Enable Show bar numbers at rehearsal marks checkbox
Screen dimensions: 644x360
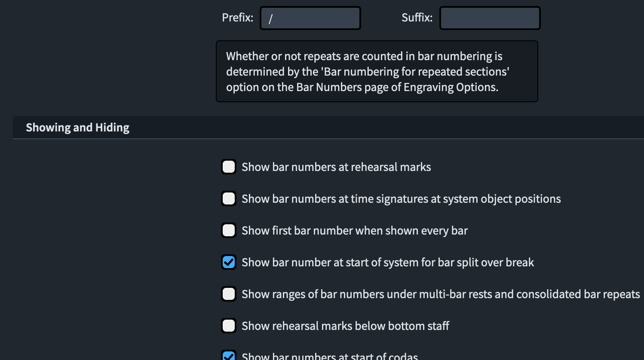pyautogui.click(x=229, y=167)
